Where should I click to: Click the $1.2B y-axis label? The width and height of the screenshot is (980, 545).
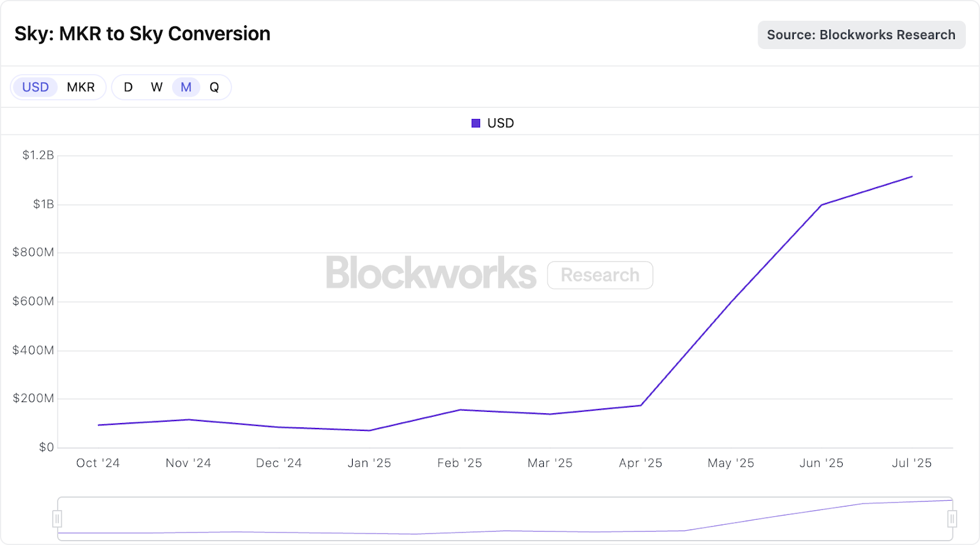(x=38, y=155)
